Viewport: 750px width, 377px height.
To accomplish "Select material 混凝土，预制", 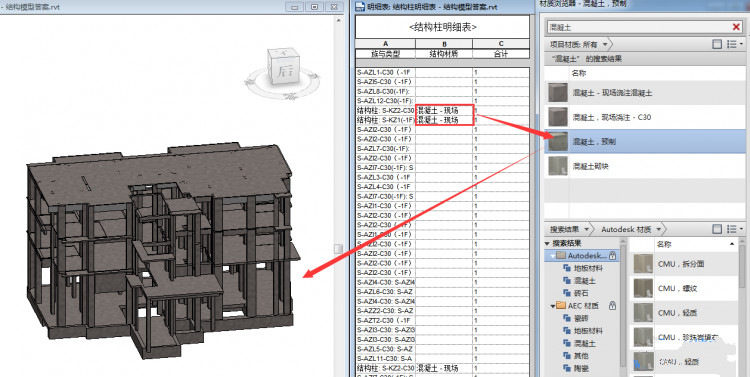I will coord(645,142).
